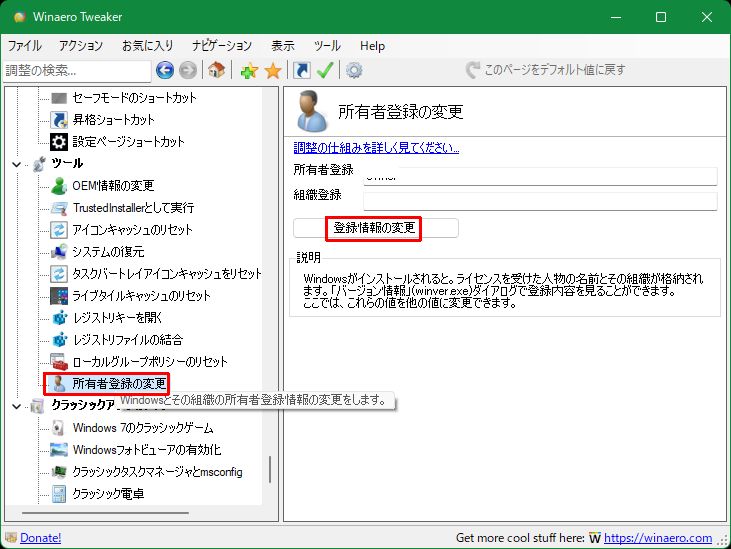Open settings gear toolbar icon
The image size is (731, 549).
(x=354, y=70)
